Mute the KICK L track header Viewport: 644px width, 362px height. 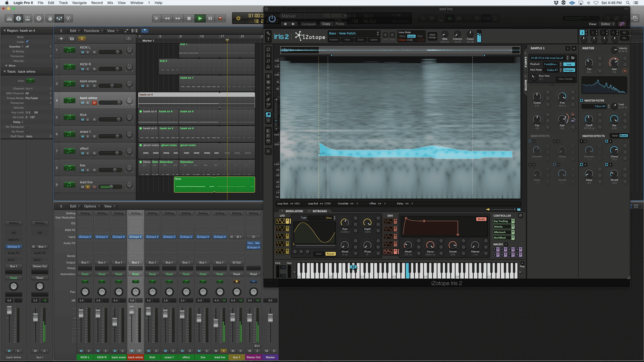82,52
